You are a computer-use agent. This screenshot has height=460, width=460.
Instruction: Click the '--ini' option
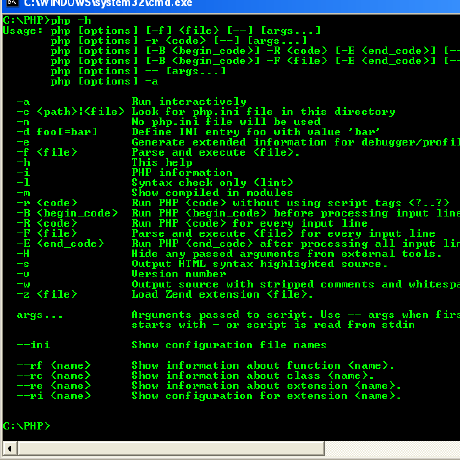(x=33, y=345)
